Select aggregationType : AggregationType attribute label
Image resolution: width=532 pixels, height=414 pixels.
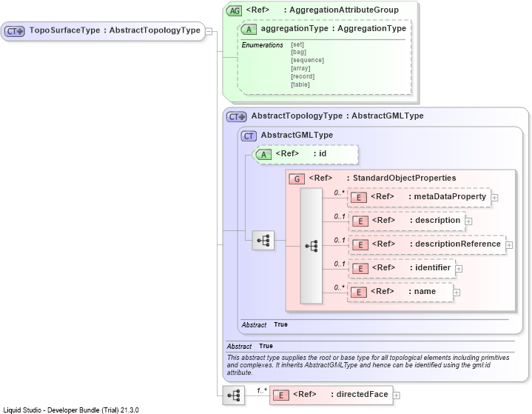[x=334, y=29]
